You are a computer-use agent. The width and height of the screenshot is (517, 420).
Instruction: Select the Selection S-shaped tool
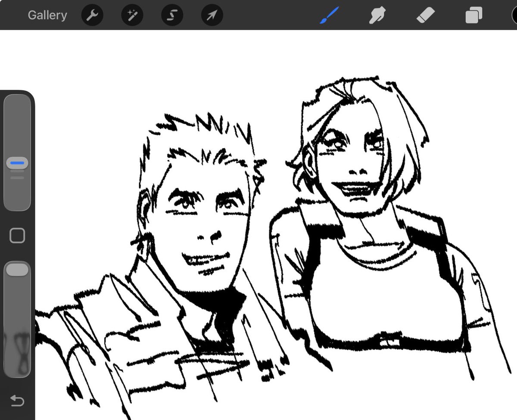(x=172, y=16)
